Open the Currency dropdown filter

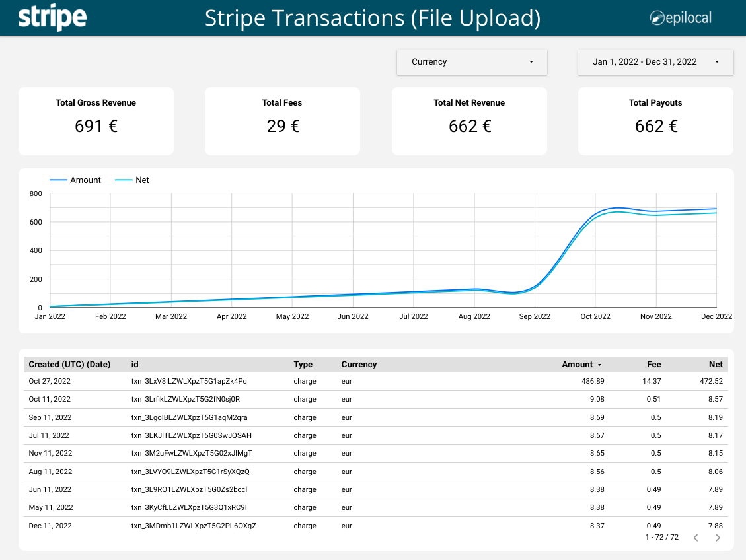tap(472, 62)
